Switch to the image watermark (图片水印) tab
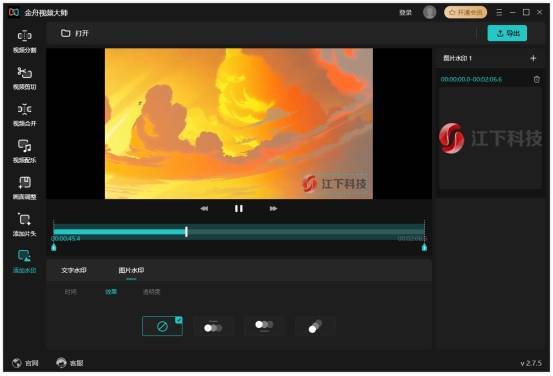The height and width of the screenshot is (376, 553). (131, 271)
